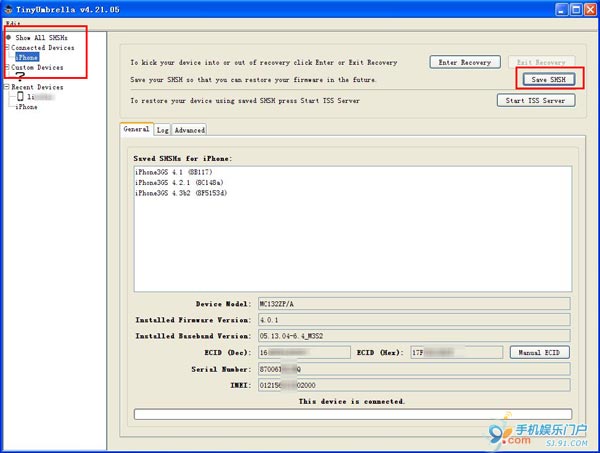Switch to the General tab

coord(136,129)
